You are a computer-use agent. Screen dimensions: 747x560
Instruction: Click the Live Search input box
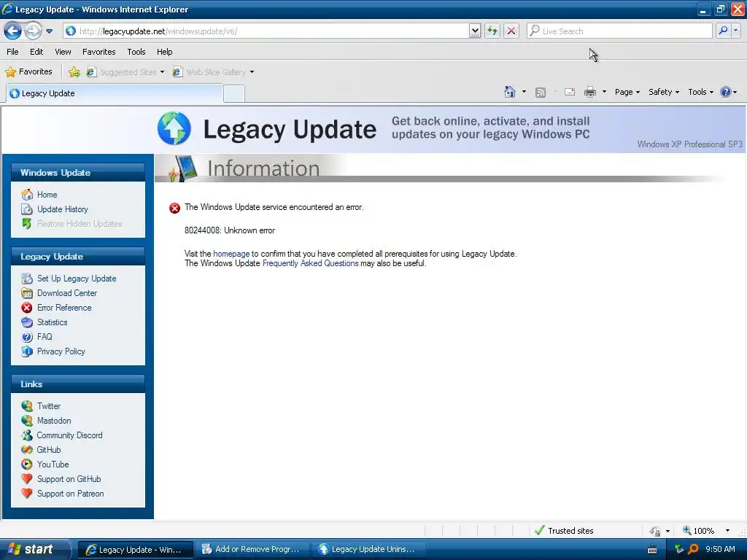point(619,31)
